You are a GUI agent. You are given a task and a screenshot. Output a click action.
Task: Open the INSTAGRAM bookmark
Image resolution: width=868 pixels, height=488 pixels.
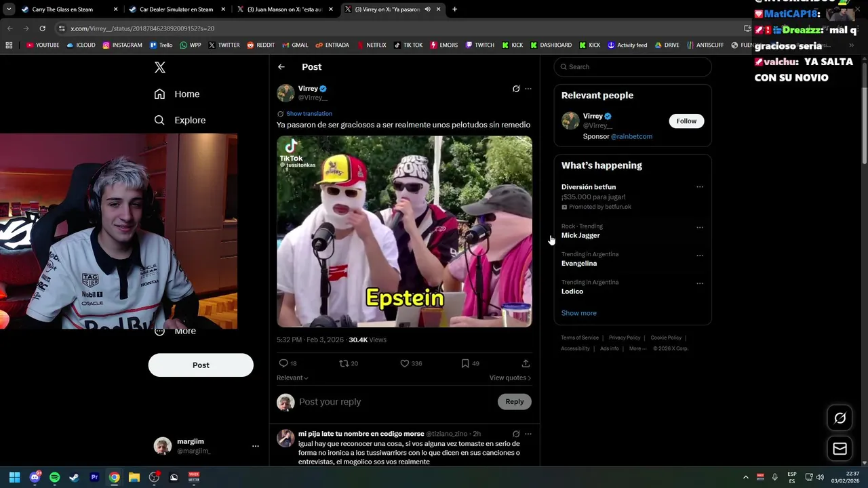pos(123,45)
